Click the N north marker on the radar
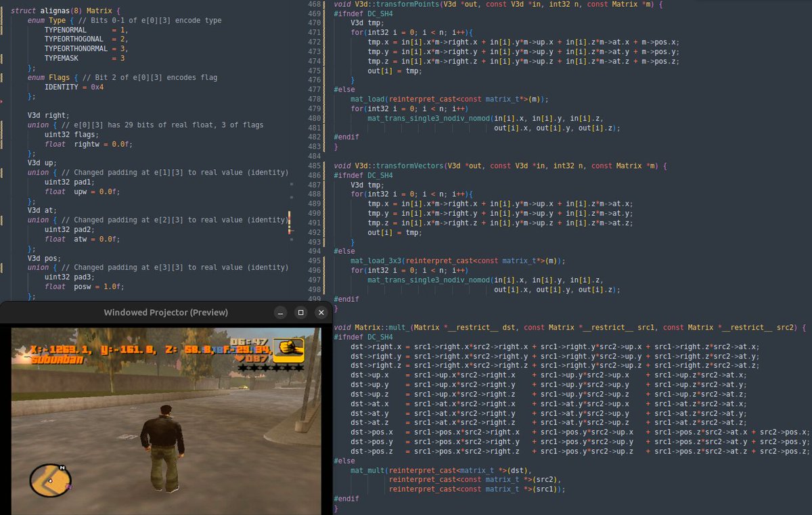Image resolution: width=812 pixels, height=515 pixels. [x=62, y=467]
